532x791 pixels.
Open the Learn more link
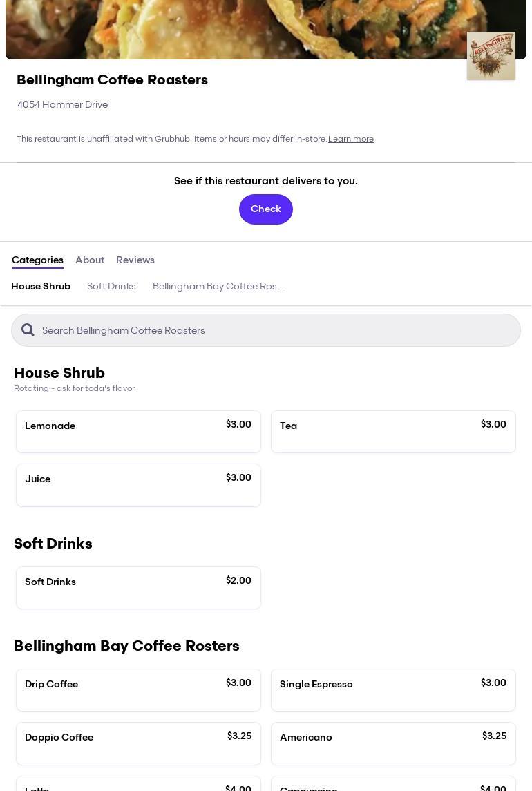(x=351, y=139)
